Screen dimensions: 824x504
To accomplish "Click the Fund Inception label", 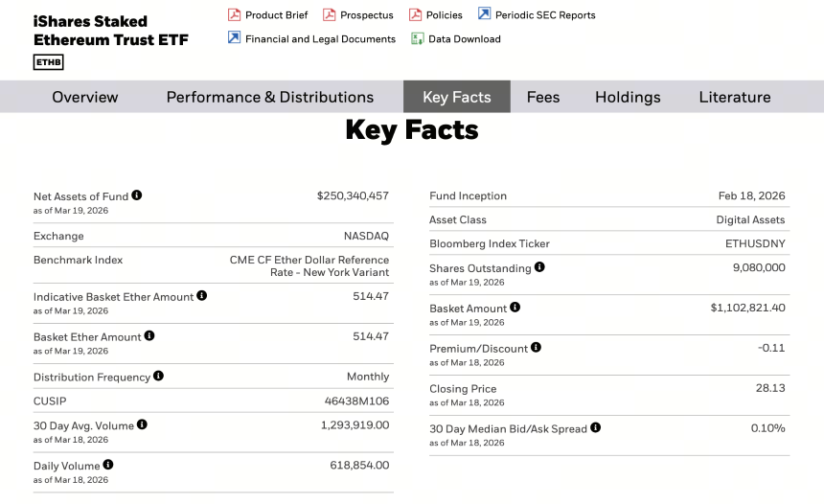I will click(468, 195).
